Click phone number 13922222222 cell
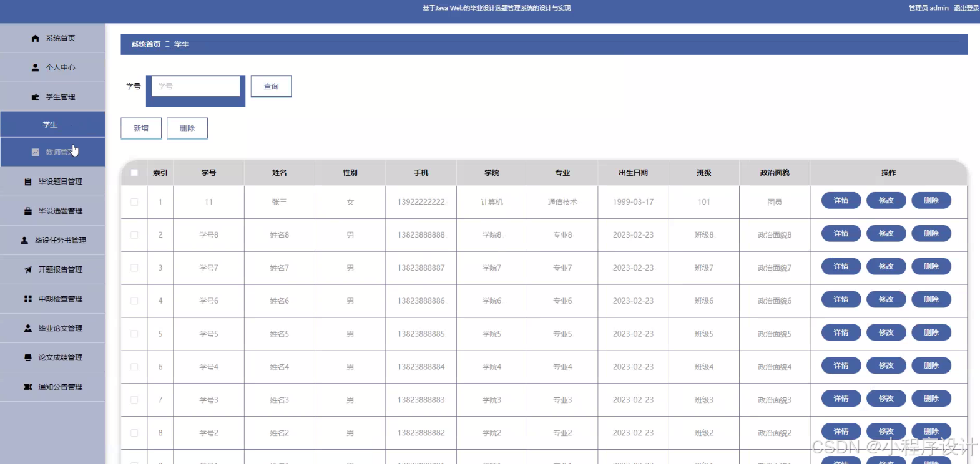980x464 pixels. click(x=421, y=202)
